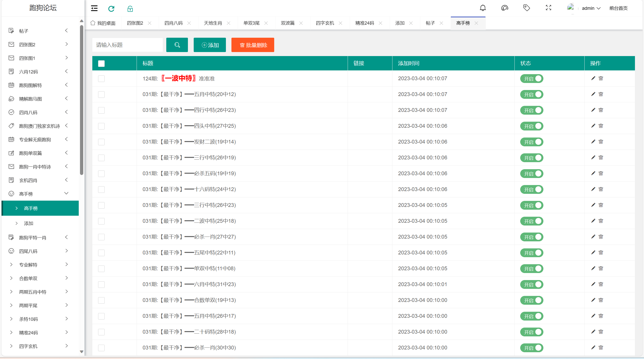This screenshot has height=359, width=644.
Task: Enter fullscreen with the expand icon
Action: [x=548, y=8]
